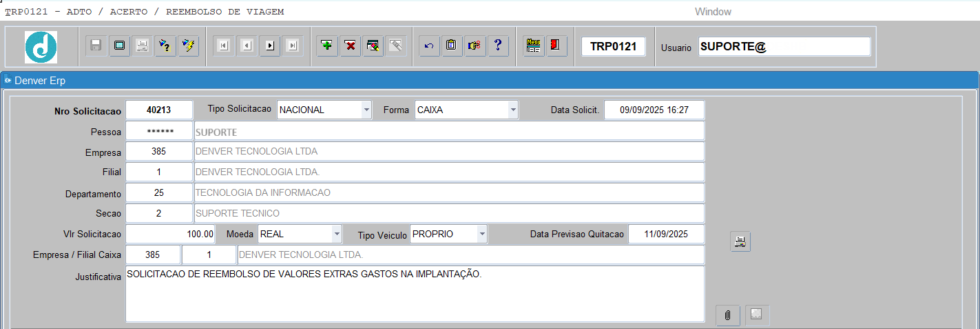Click the undo arrow toolbar icon

pos(429,46)
